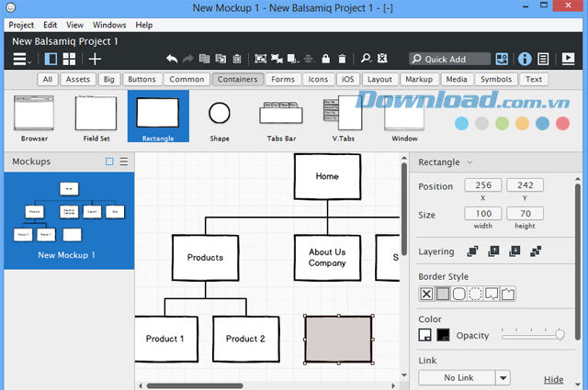Click the bring to front layering icon
The height and width of the screenshot is (390, 588).
[473, 251]
